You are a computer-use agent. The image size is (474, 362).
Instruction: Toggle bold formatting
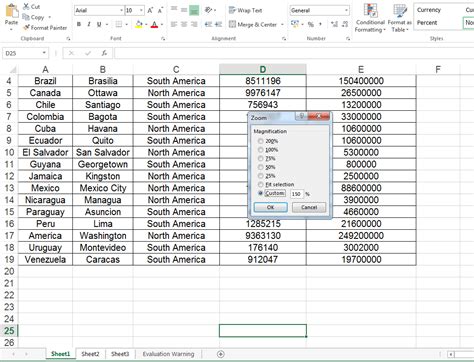[79, 24]
